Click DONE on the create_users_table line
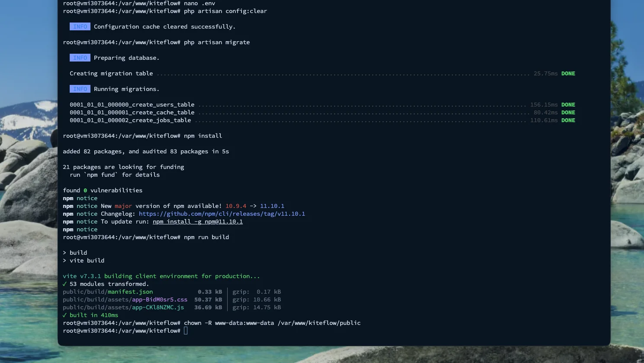The width and height of the screenshot is (644, 363). (568, 104)
